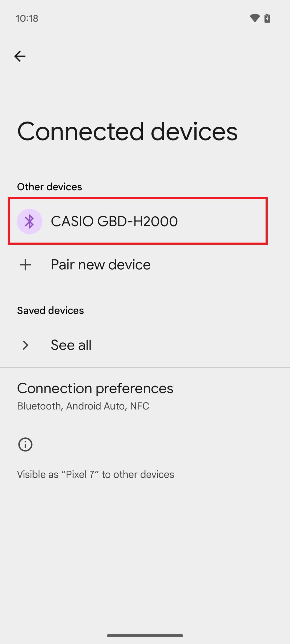Tap the clock showing 10:18
The height and width of the screenshot is (644, 290).
(x=27, y=19)
